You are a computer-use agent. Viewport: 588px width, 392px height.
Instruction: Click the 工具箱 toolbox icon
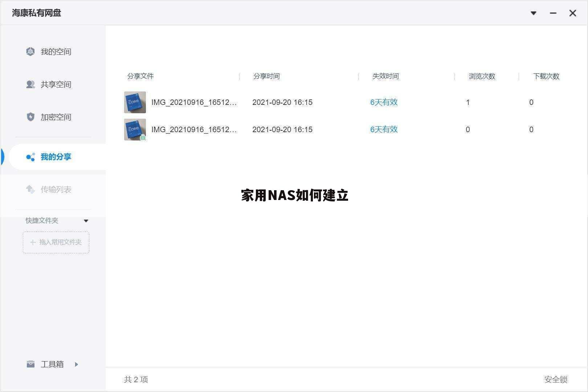coord(30,364)
